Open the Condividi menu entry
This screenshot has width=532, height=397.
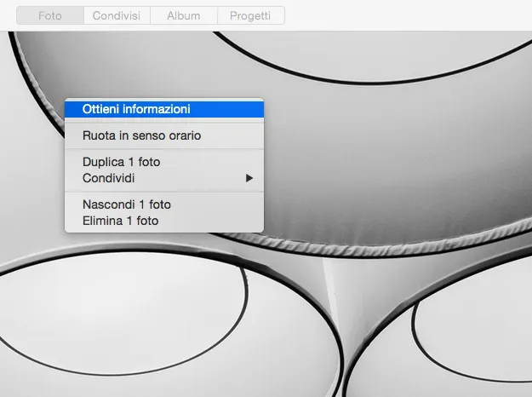tap(164, 178)
